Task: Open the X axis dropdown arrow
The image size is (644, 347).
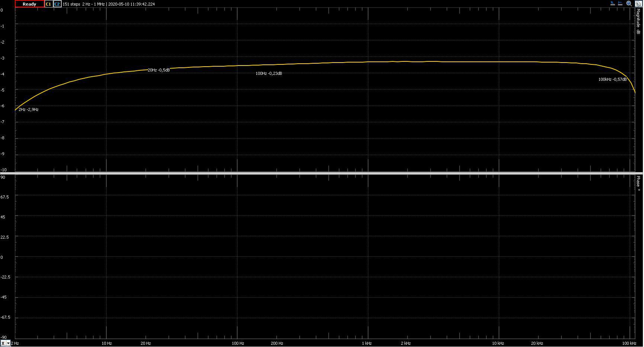Action: click(x=8, y=343)
